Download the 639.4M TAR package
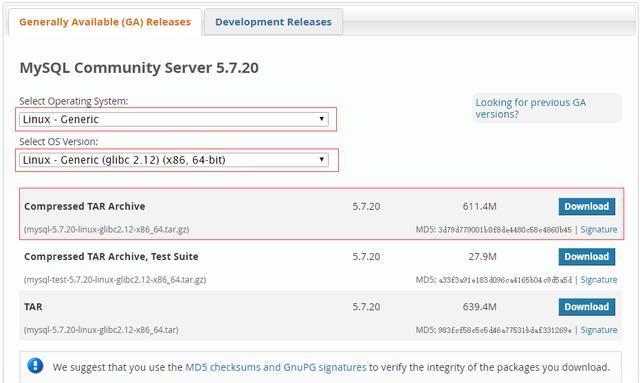Screen dimensions: 640x383 587,307
